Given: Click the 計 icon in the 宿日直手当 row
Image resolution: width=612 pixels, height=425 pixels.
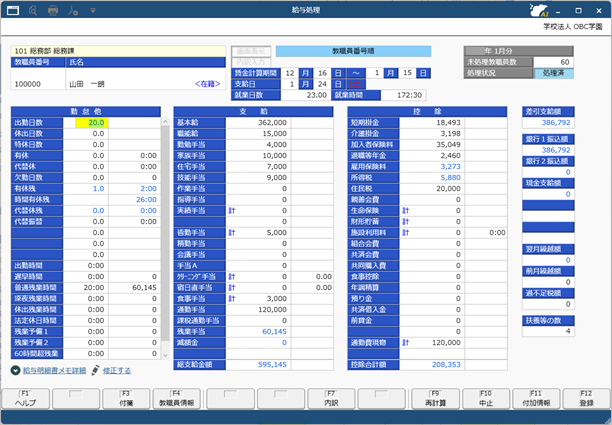Looking at the screenshot, I should pyautogui.click(x=232, y=288).
